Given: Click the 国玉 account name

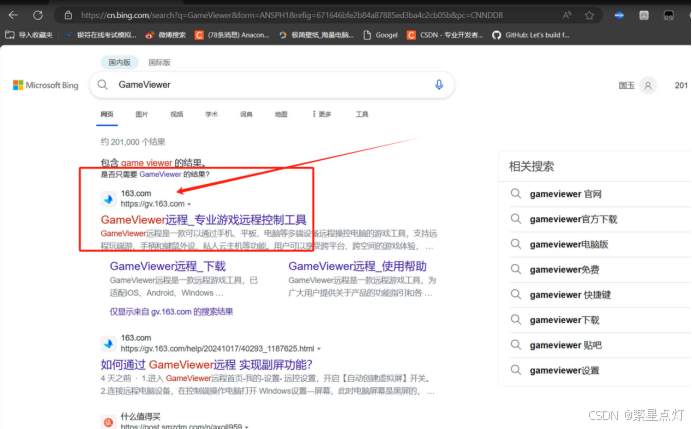Looking at the screenshot, I should (626, 85).
